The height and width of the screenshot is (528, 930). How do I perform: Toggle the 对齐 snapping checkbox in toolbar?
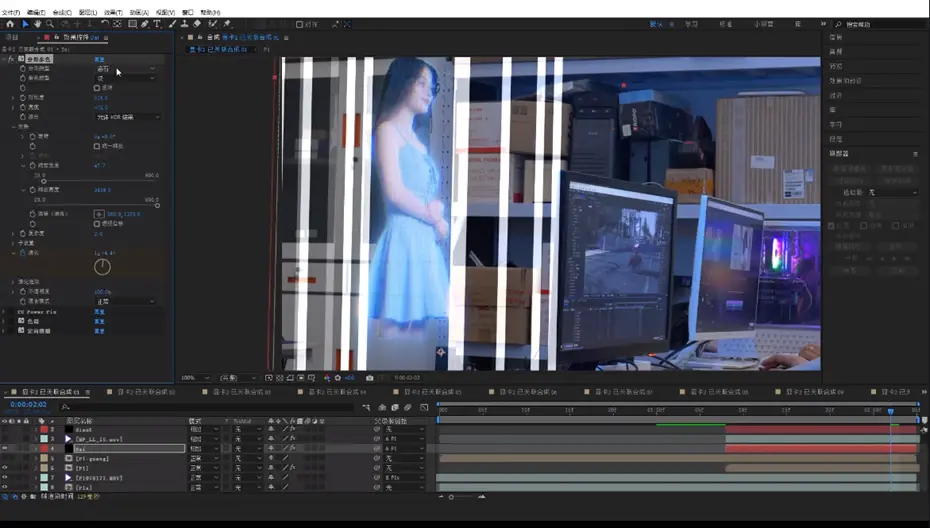(300, 24)
